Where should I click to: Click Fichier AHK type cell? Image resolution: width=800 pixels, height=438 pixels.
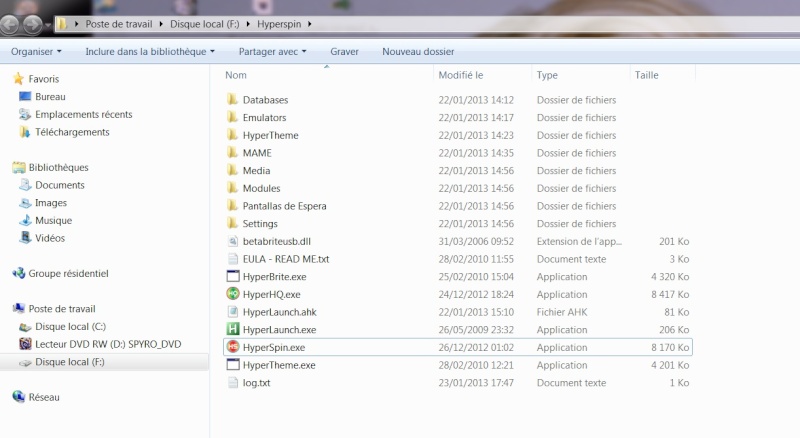click(x=562, y=312)
